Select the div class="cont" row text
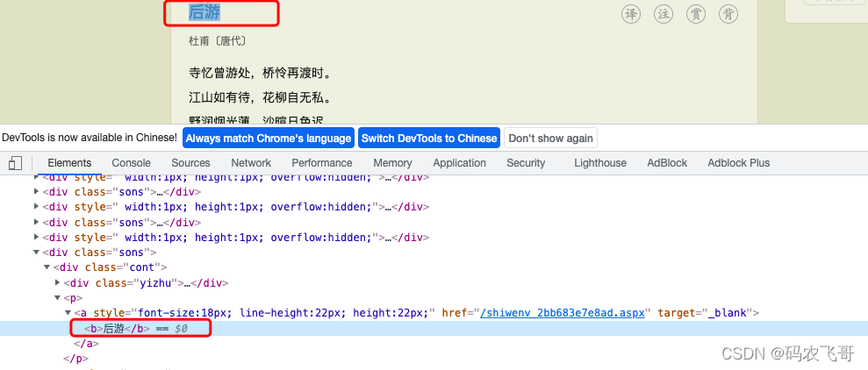868x370 pixels. [111, 267]
